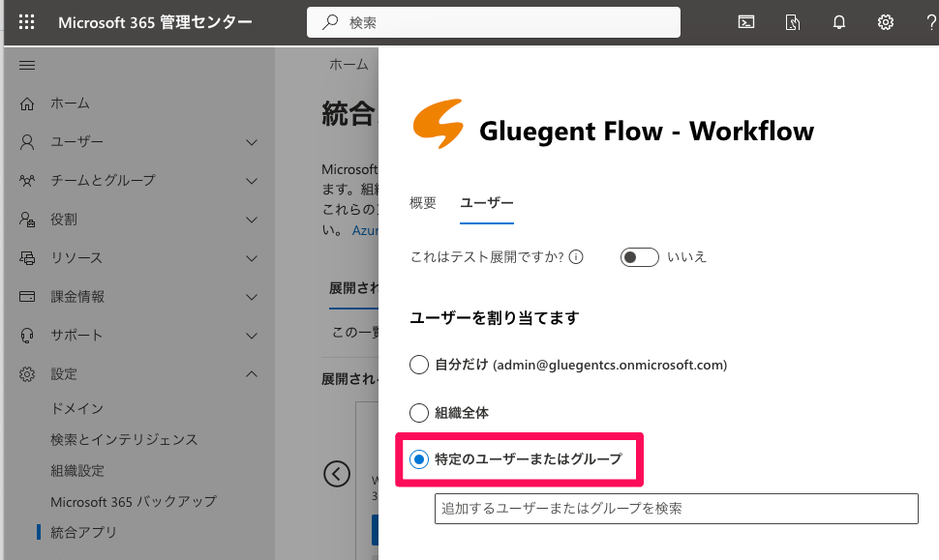Select the 自分だけ radio option
Viewport: 939px width, 560px height.
point(419,365)
